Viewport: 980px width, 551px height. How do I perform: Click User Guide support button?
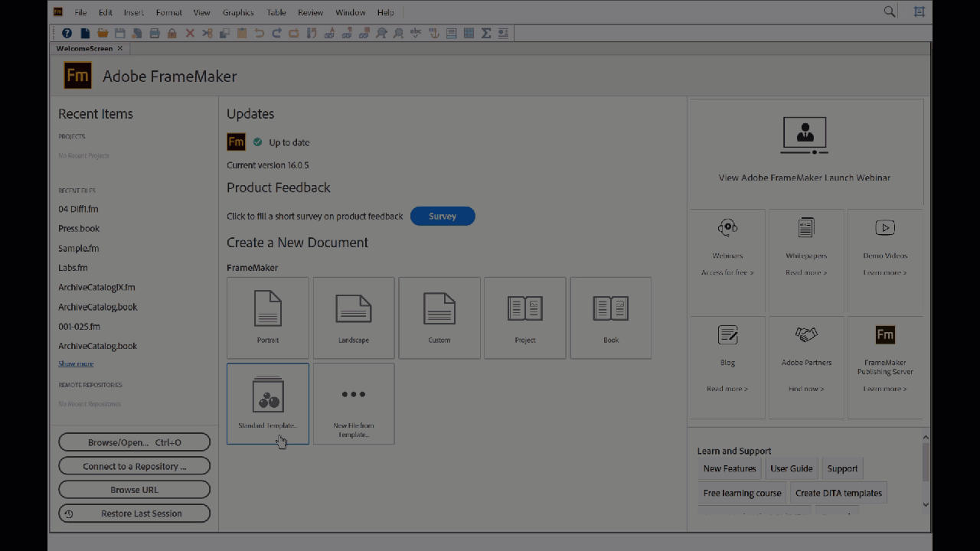792,468
